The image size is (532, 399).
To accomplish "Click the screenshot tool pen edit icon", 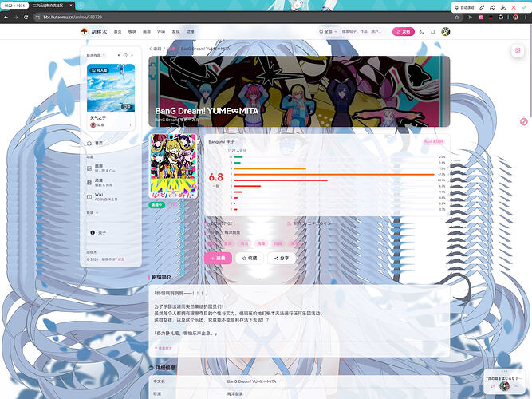I will coord(482,7).
